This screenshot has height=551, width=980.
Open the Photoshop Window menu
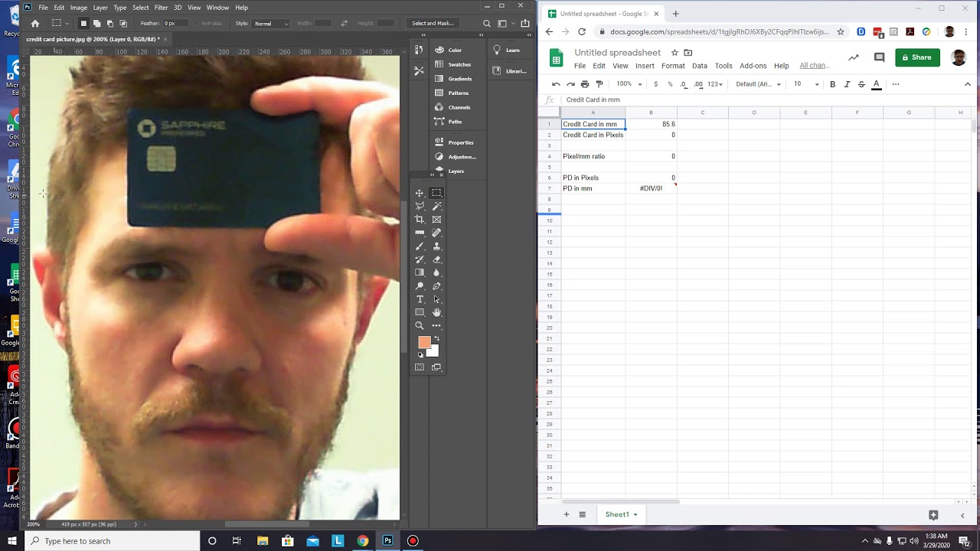coord(217,8)
